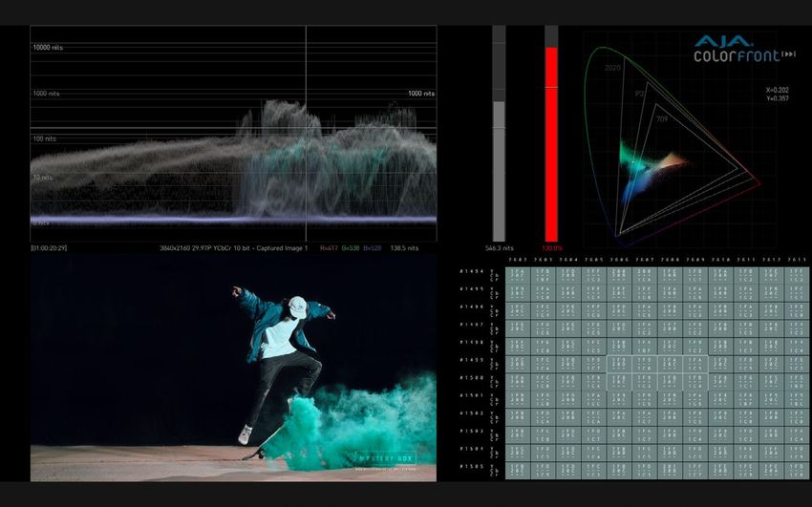The width and height of the screenshot is (812, 507).
Task: Click the red R=417 value
Action: click(x=329, y=248)
